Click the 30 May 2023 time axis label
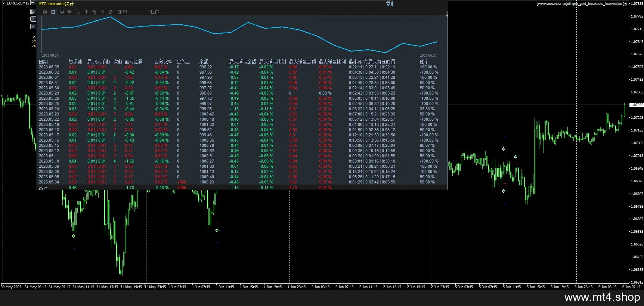Viewport: 644px width, 306px height. (11, 287)
